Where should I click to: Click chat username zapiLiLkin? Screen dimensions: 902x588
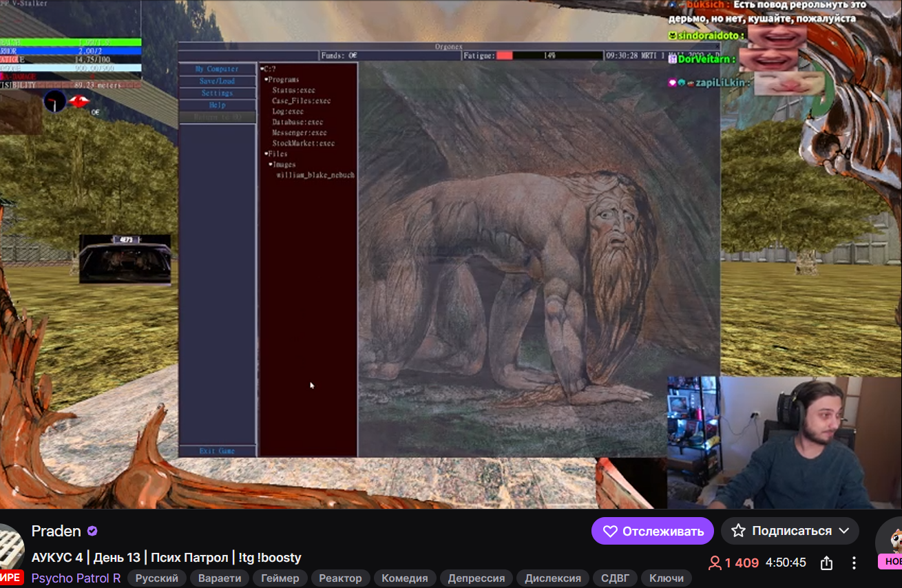(720, 83)
